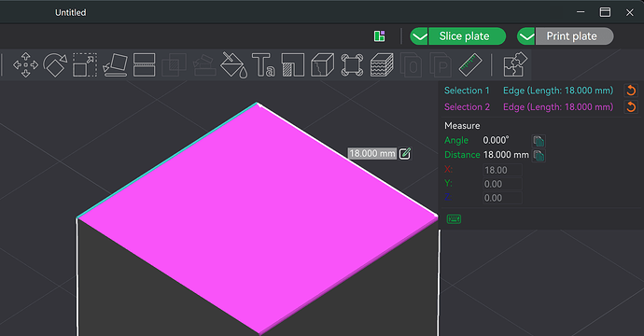Viewport: 644px width, 336px height.
Task: Activate the Lay on Face tool
Action: tap(115, 65)
